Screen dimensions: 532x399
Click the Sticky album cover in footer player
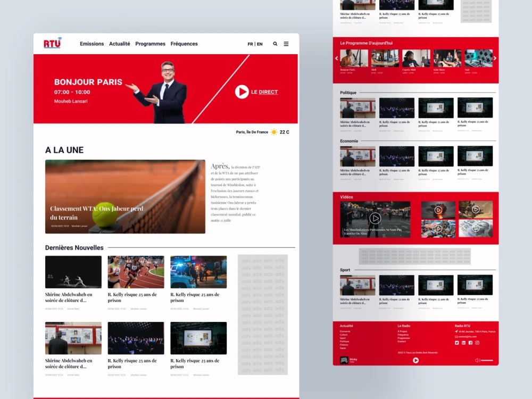tap(344, 360)
